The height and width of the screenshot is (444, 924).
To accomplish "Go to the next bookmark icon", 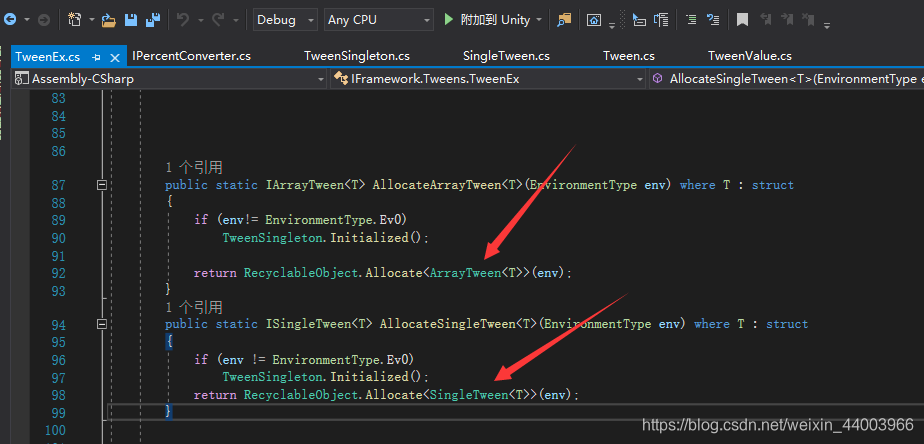I will click(x=787, y=19).
